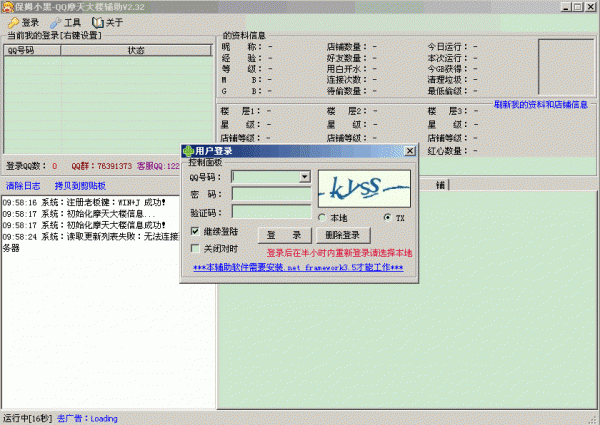Click the 状态 column header
600x425 pixels.
pyautogui.click(x=136, y=50)
